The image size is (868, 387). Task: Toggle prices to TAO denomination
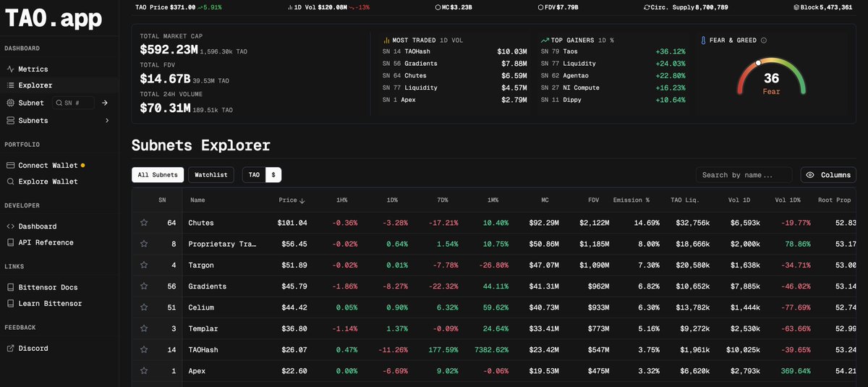[x=254, y=174]
